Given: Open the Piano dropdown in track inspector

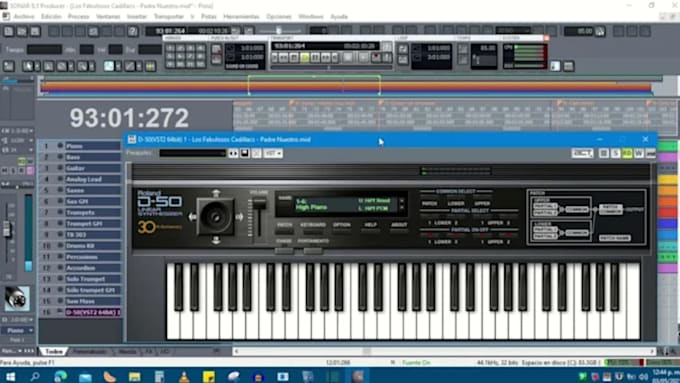Looking at the screenshot, I should click(18, 331).
